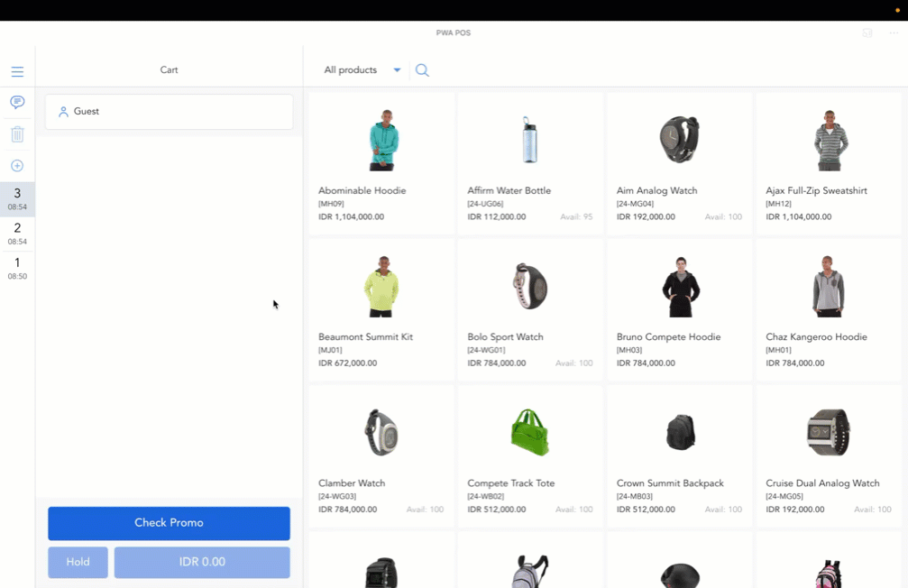Click the Aim Analog Watch name

tap(656, 190)
